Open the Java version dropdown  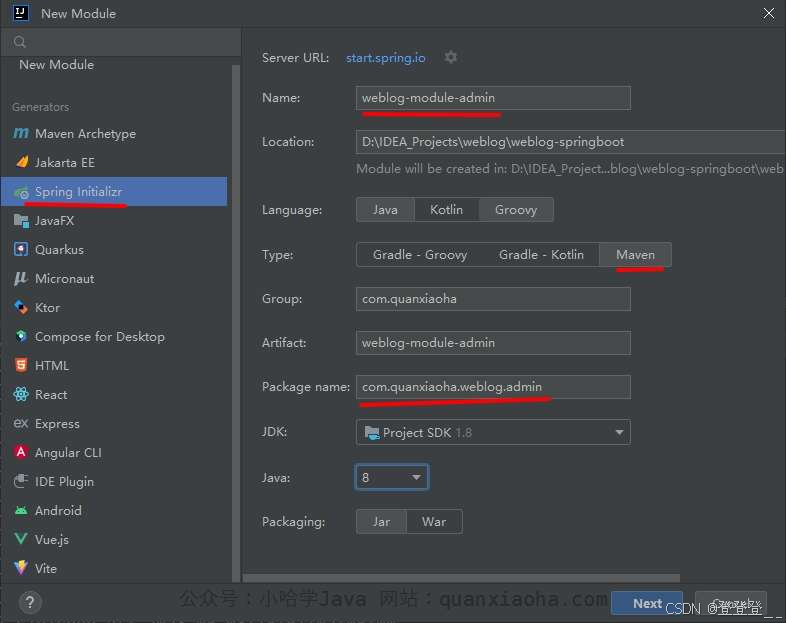pos(391,477)
